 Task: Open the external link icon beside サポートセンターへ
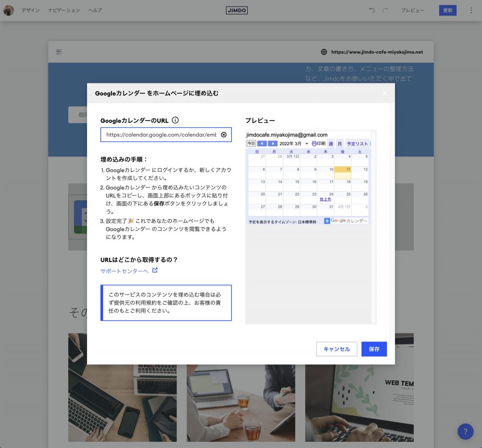pos(155,270)
